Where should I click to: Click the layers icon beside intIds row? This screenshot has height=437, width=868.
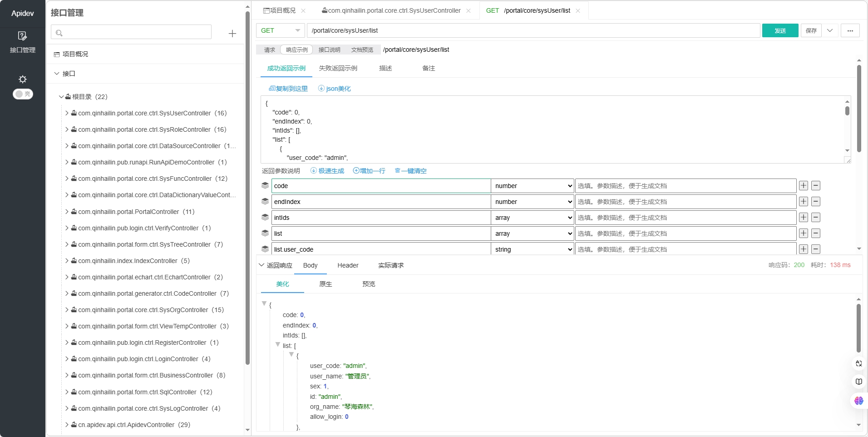tap(265, 218)
